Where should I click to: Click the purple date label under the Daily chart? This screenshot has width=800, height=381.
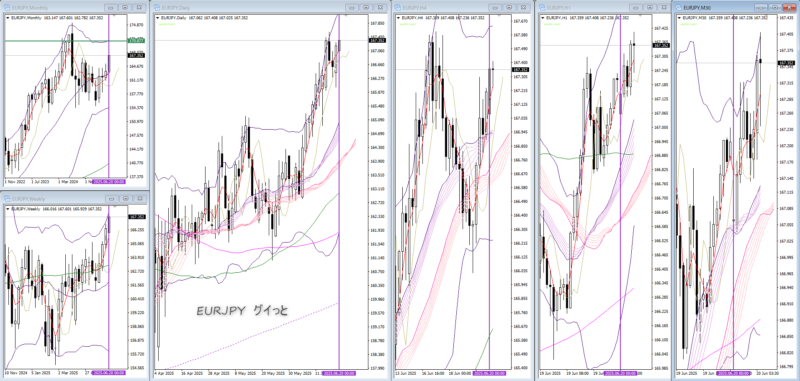point(340,373)
